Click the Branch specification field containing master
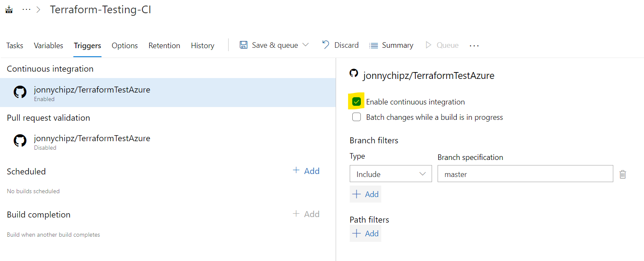 click(x=525, y=174)
